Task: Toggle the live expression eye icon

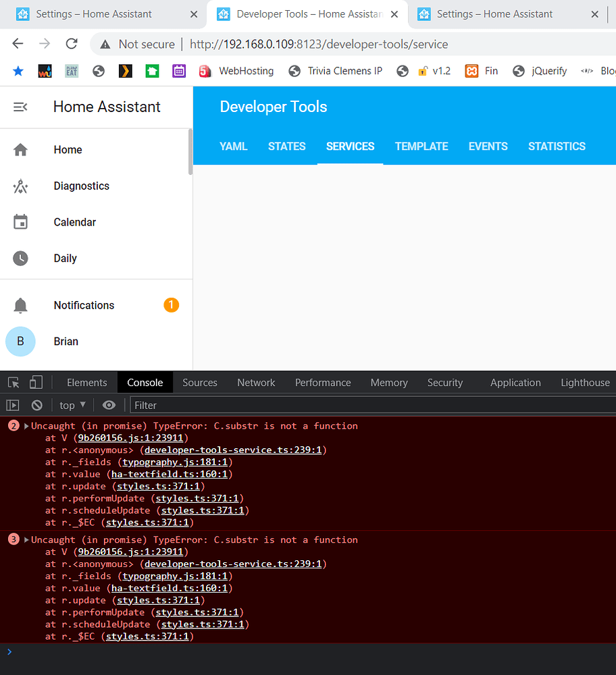Action: (x=109, y=405)
